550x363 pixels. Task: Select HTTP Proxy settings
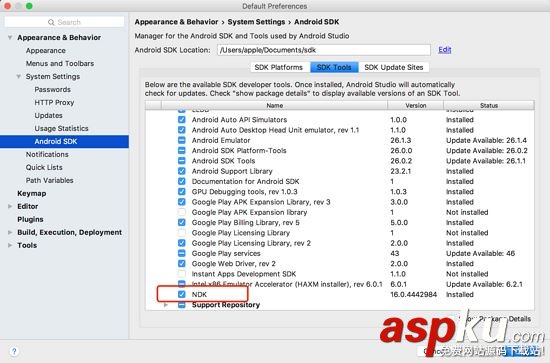click(54, 102)
